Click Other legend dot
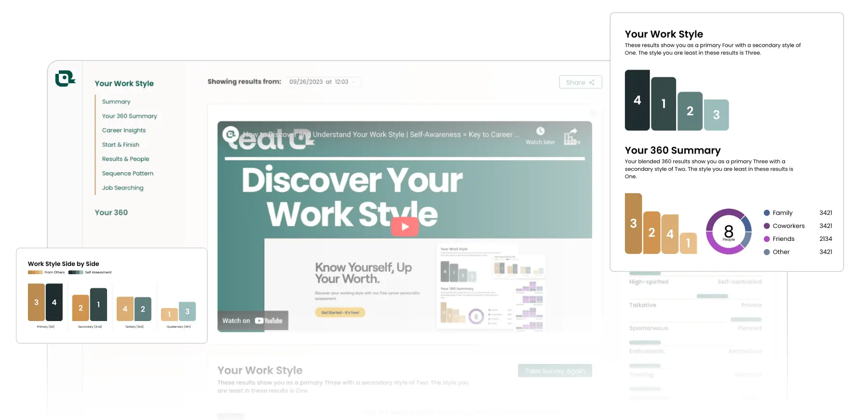868x420 pixels. click(x=767, y=252)
